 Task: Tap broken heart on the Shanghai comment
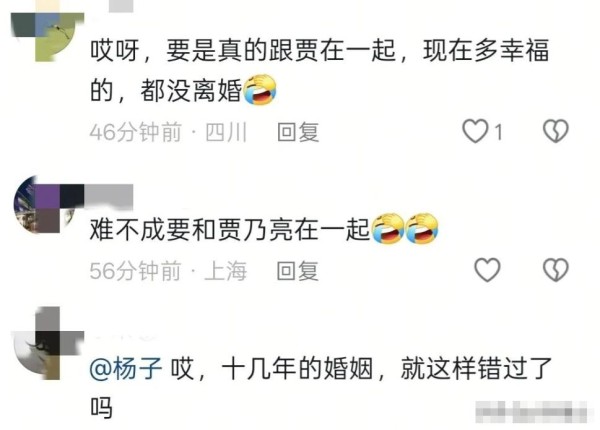[x=556, y=270]
